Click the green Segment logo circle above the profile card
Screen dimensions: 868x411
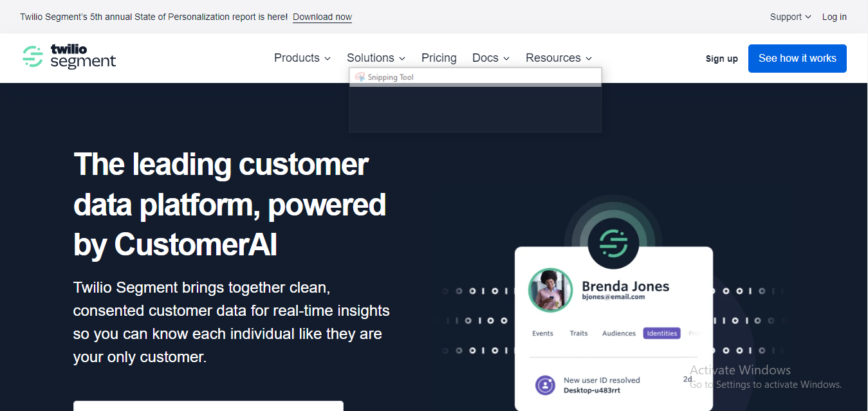(x=613, y=243)
